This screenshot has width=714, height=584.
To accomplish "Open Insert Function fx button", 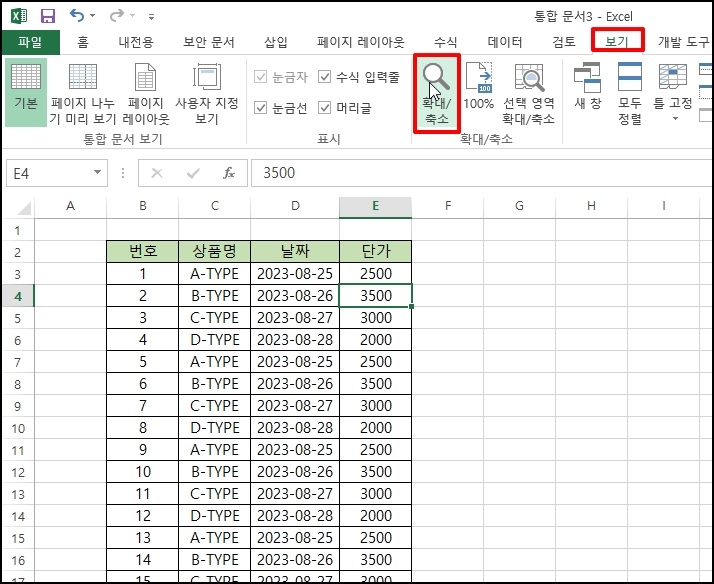I will [x=229, y=173].
